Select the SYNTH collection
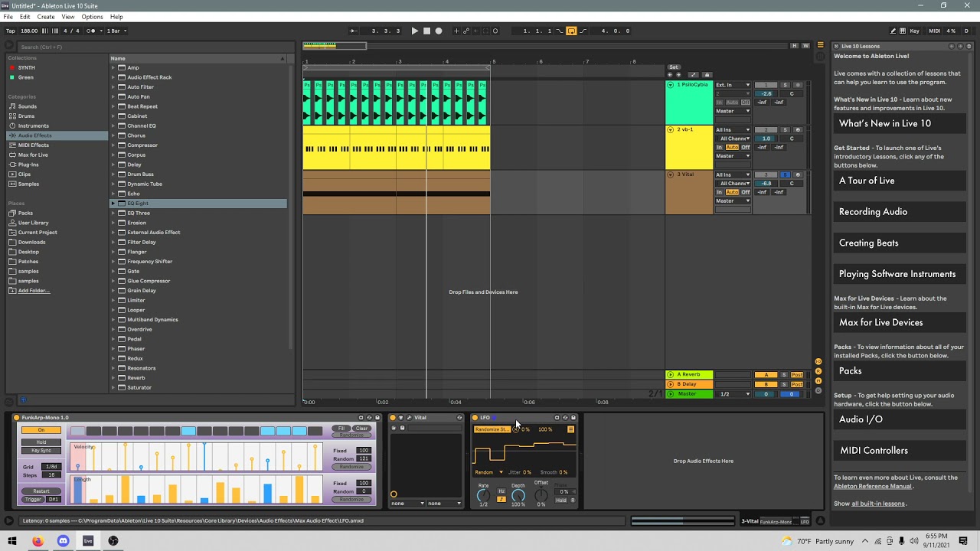 click(x=26, y=67)
